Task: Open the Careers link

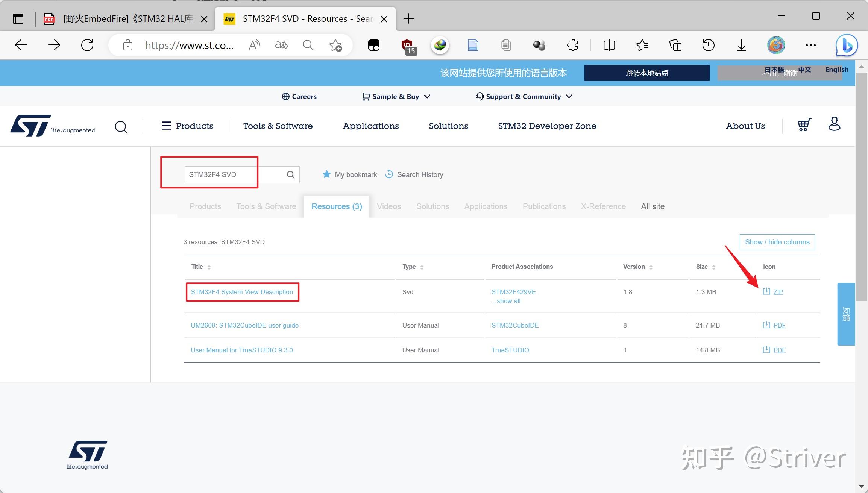Action: tap(299, 96)
